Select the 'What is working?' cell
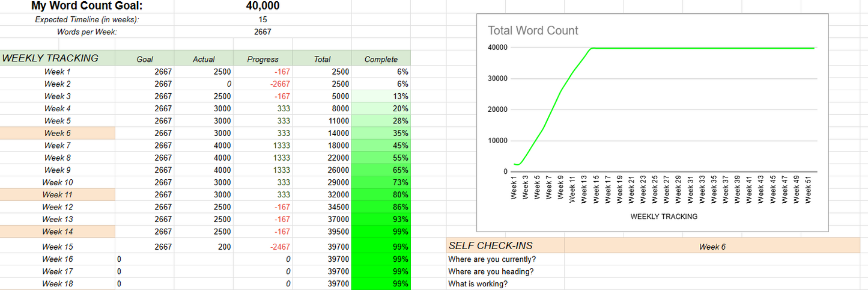This screenshot has height=290, width=868. click(505, 284)
